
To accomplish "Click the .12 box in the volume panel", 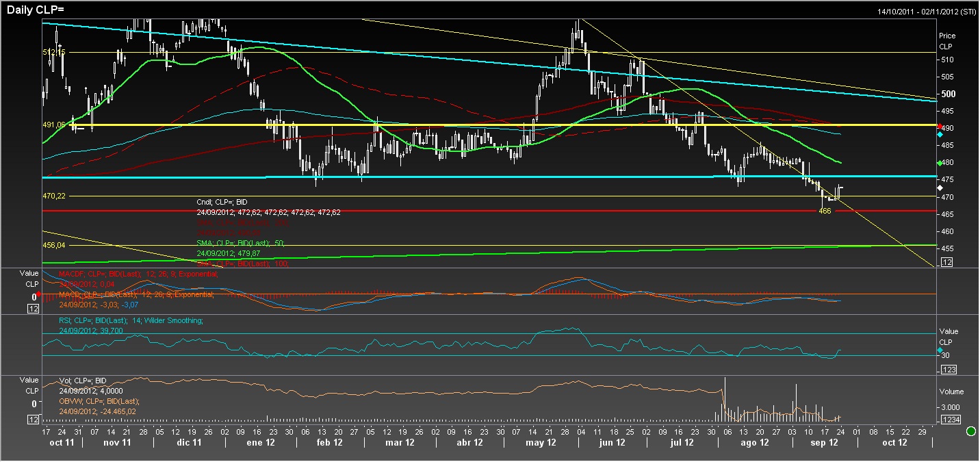I will 32,420.
